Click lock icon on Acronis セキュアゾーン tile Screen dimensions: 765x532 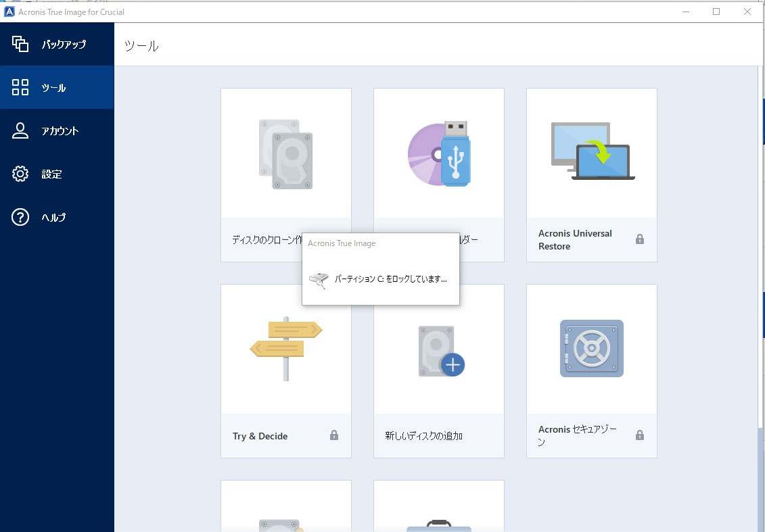click(640, 435)
